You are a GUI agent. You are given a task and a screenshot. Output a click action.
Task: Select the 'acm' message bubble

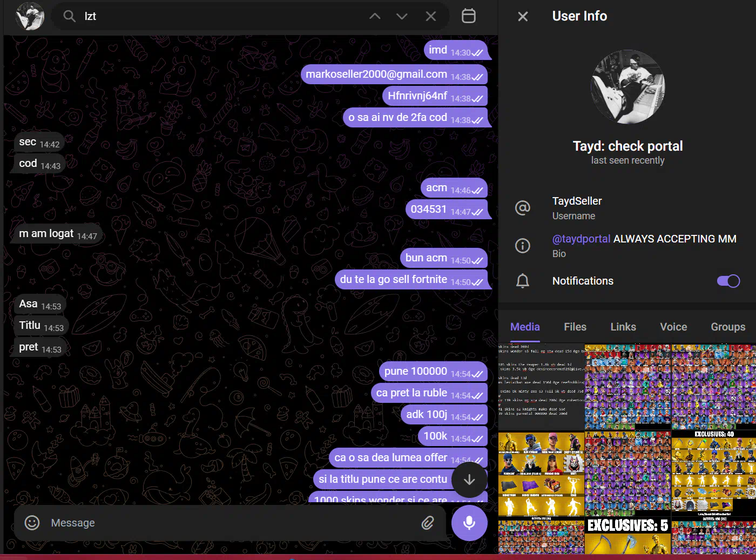(454, 188)
